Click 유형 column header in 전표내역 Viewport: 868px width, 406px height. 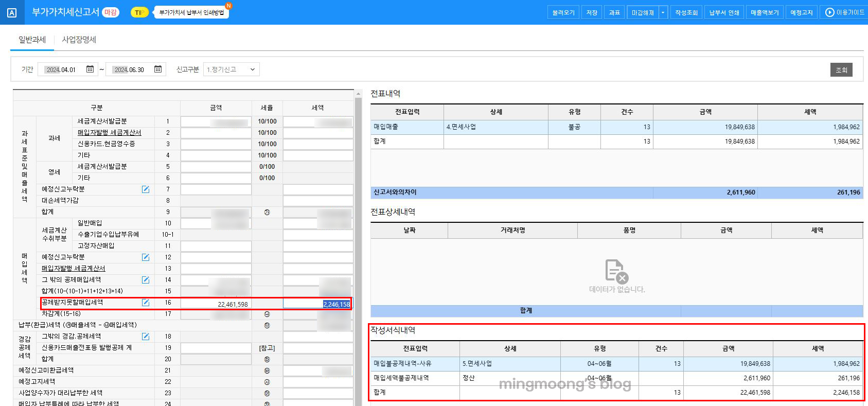pos(574,112)
